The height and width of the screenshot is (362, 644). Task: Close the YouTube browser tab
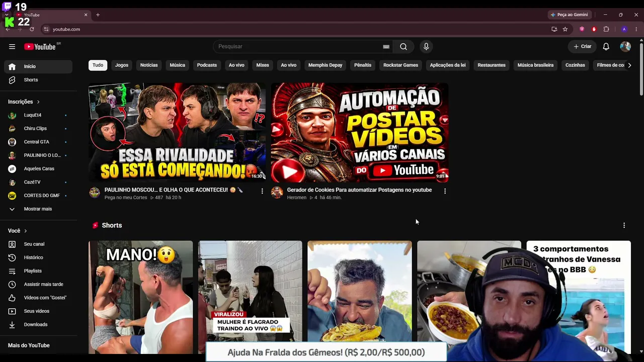pos(86,15)
